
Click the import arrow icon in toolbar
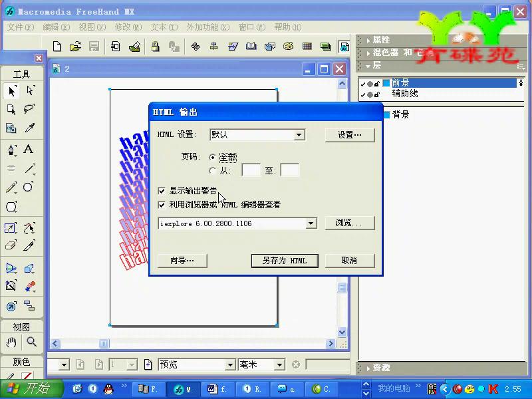115,46
